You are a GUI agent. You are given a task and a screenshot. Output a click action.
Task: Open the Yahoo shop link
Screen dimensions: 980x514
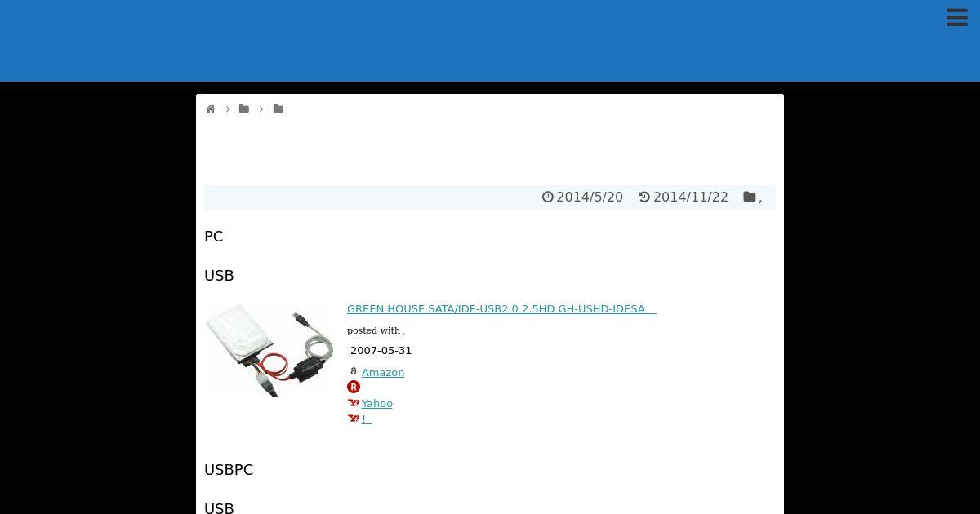[377, 403]
